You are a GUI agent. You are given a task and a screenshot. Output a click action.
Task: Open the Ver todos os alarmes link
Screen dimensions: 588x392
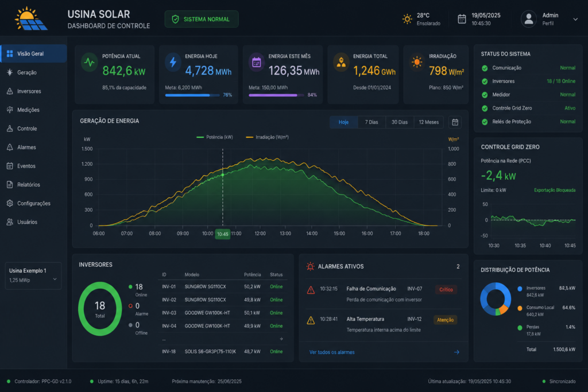[332, 352]
